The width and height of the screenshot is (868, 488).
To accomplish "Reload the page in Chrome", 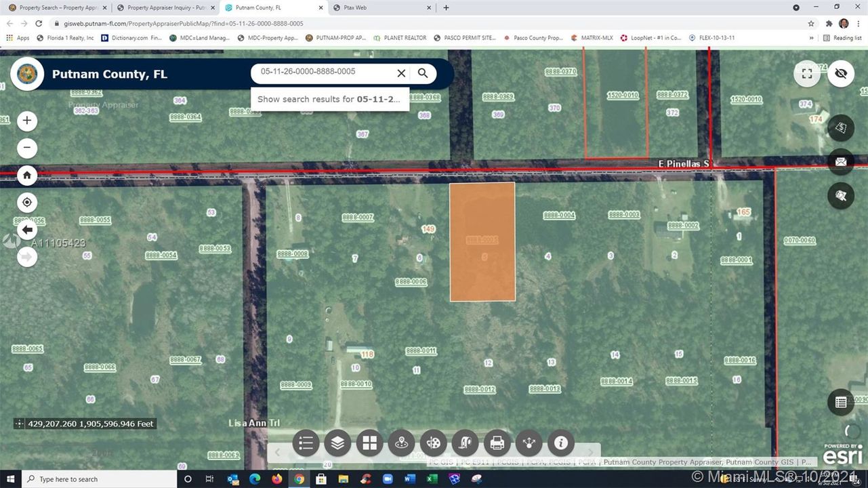I will pos(39,23).
